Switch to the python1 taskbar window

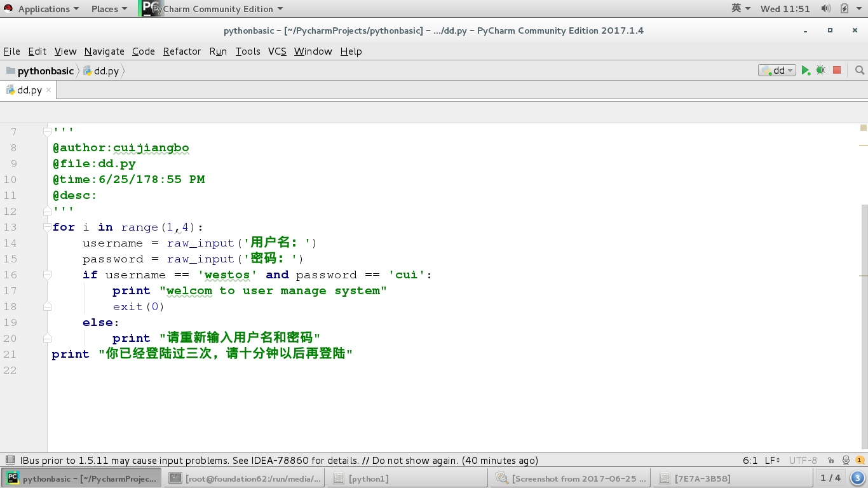click(409, 478)
